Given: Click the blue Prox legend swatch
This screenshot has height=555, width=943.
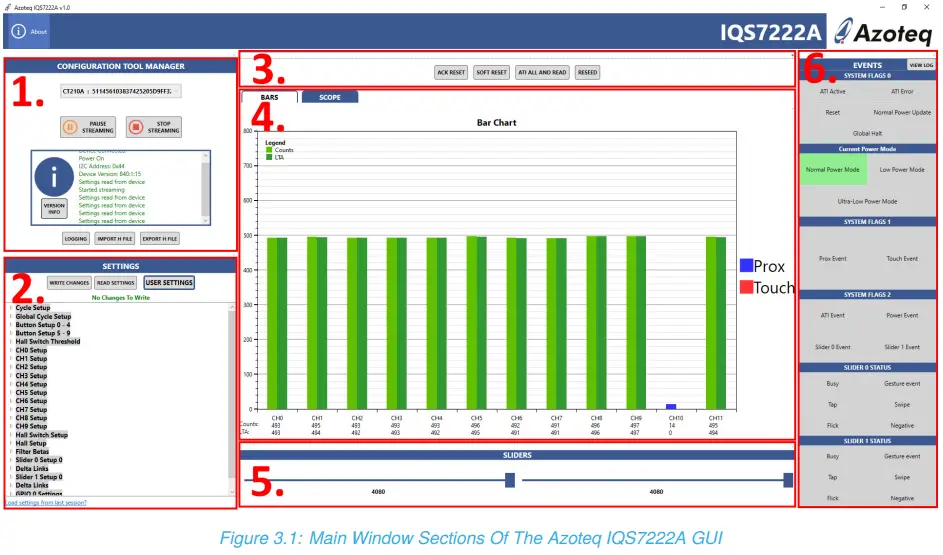Looking at the screenshot, I should [x=746, y=265].
